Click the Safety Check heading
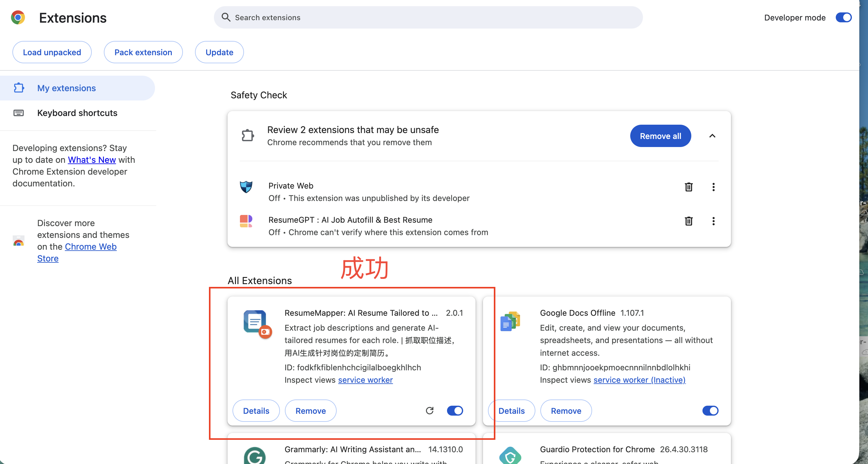Viewport: 868px width, 464px height. [x=259, y=95]
